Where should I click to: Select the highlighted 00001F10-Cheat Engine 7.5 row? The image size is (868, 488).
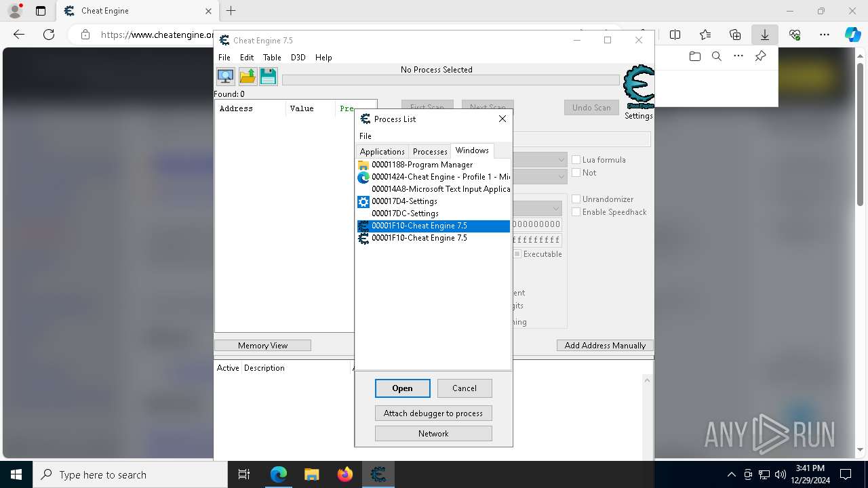[433, 226]
